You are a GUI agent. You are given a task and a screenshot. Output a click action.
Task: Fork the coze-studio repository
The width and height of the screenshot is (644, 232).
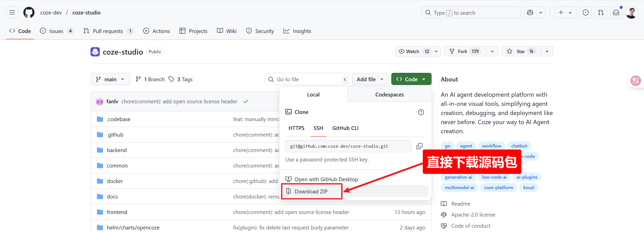465,51
